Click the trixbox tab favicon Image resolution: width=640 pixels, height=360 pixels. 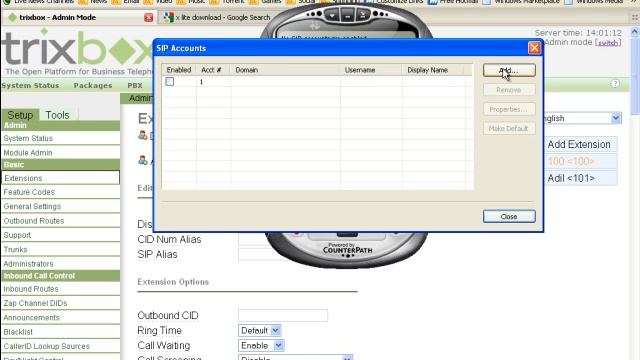13,18
